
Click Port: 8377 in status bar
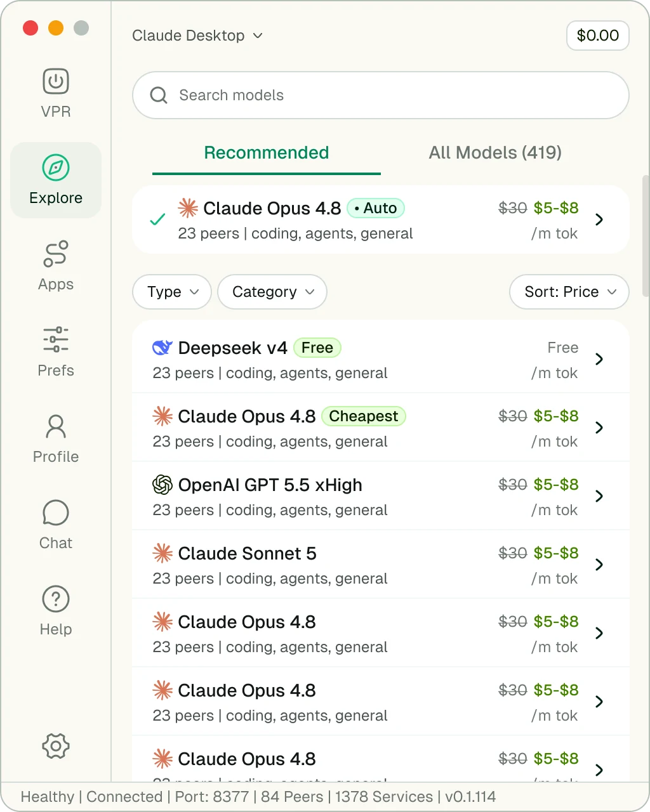pos(212,797)
